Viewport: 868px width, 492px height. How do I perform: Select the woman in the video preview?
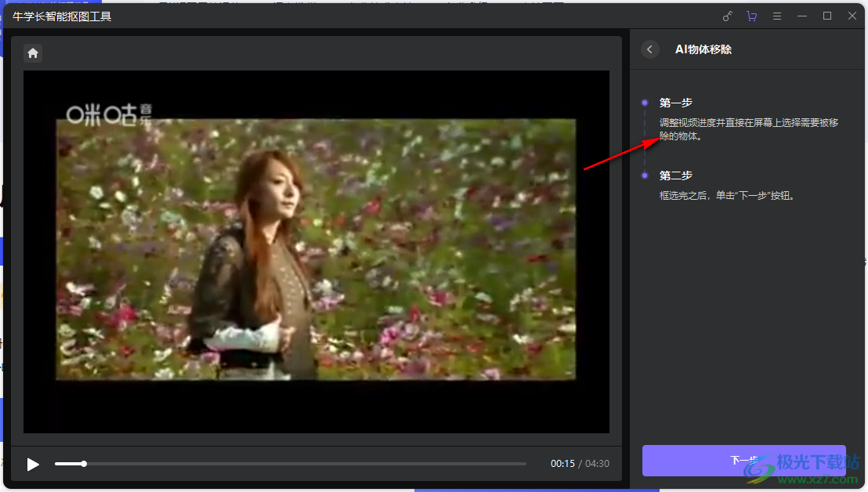[x=251, y=266]
